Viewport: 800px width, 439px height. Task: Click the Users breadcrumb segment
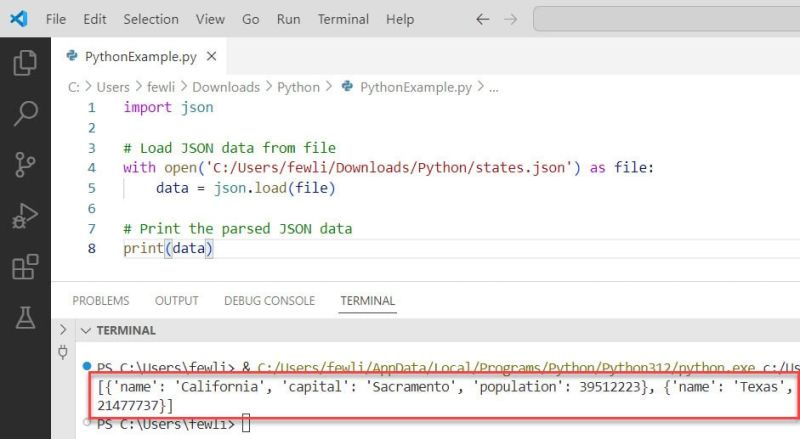pyautogui.click(x=113, y=87)
